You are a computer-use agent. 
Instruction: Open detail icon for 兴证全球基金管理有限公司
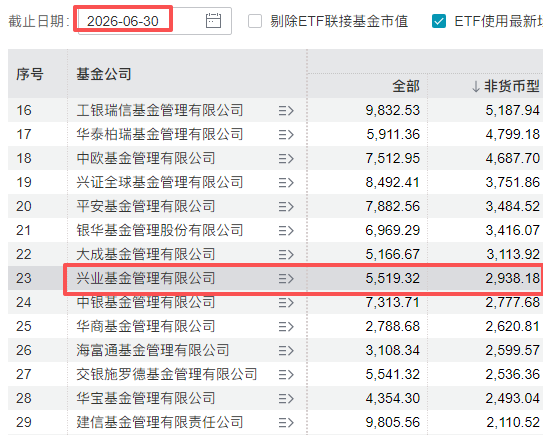click(x=286, y=183)
